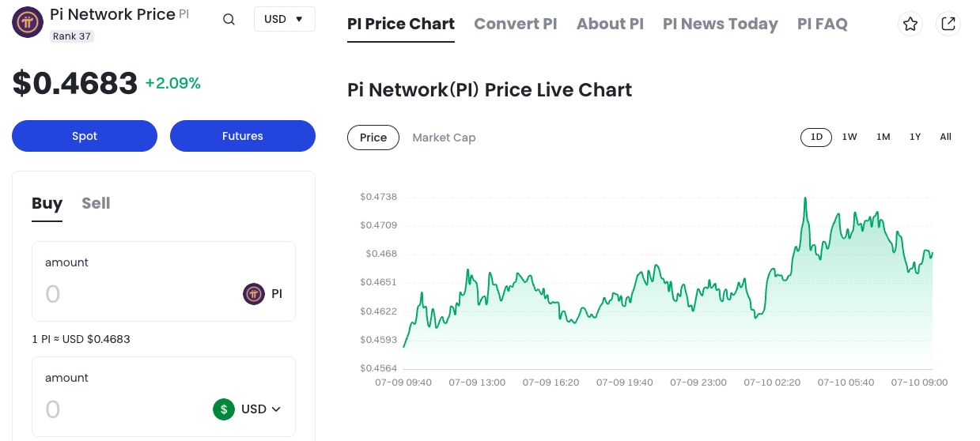Show the 1M chart range
Screen dimensions: 980x441
(883, 137)
